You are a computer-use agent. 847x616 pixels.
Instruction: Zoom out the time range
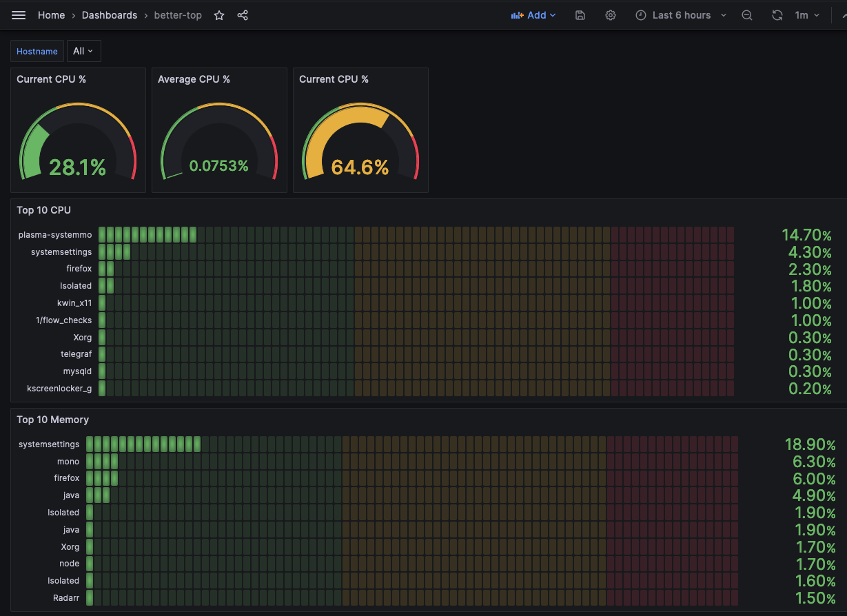(747, 15)
